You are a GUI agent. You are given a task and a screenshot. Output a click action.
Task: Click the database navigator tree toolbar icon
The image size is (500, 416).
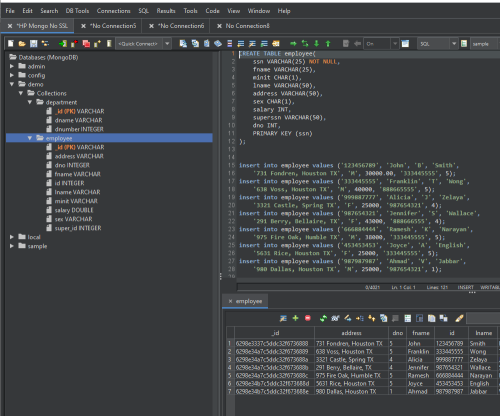(45, 44)
